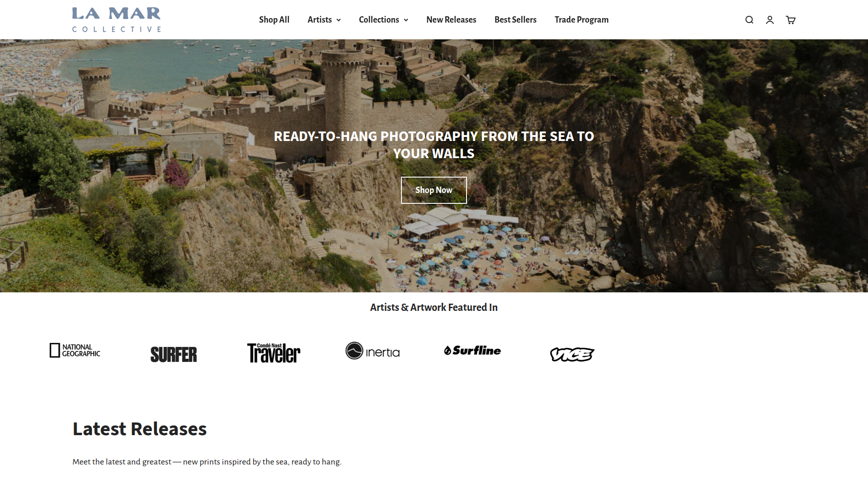Click the hero headline about ready-to-hang photography

[434, 145]
